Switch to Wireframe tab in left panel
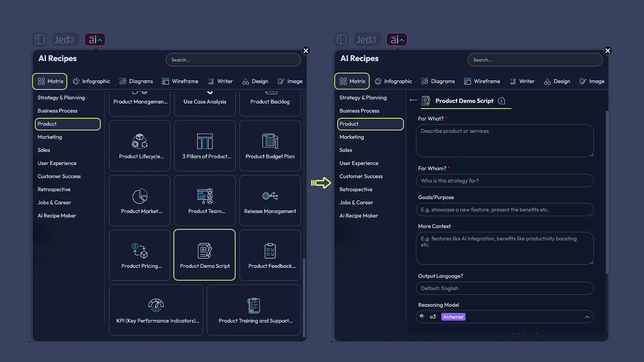644x362 pixels. point(180,81)
